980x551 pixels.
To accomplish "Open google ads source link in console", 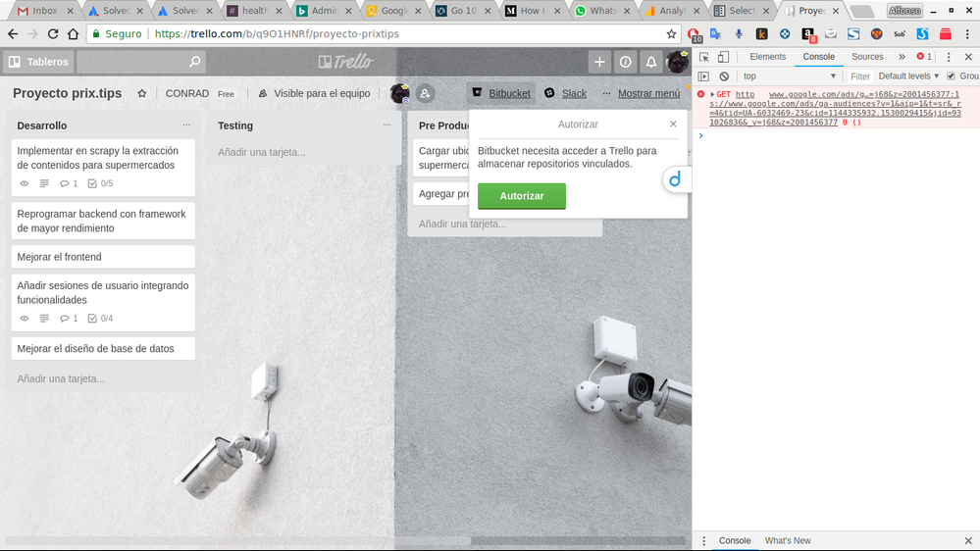I will coord(863,94).
